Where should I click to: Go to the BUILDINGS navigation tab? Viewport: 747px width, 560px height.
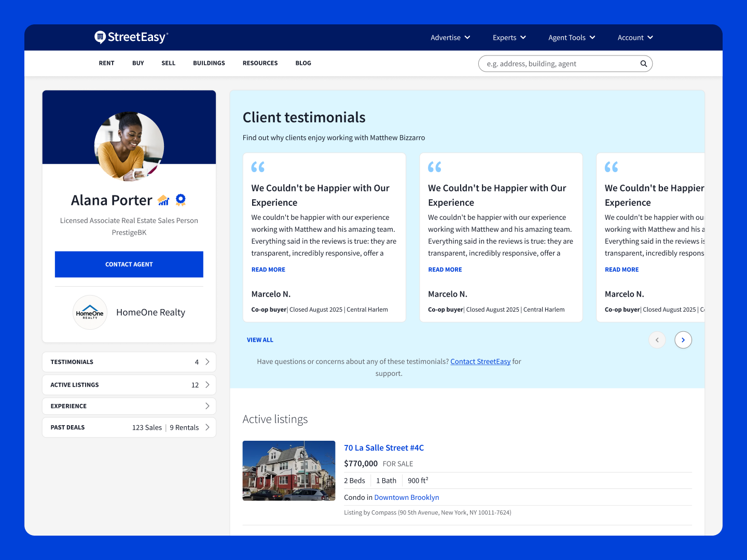tap(209, 63)
